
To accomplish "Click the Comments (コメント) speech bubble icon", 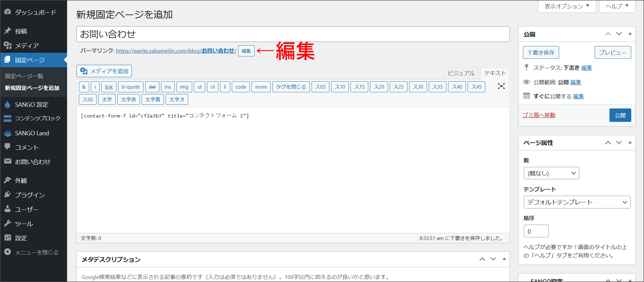I will [7, 147].
